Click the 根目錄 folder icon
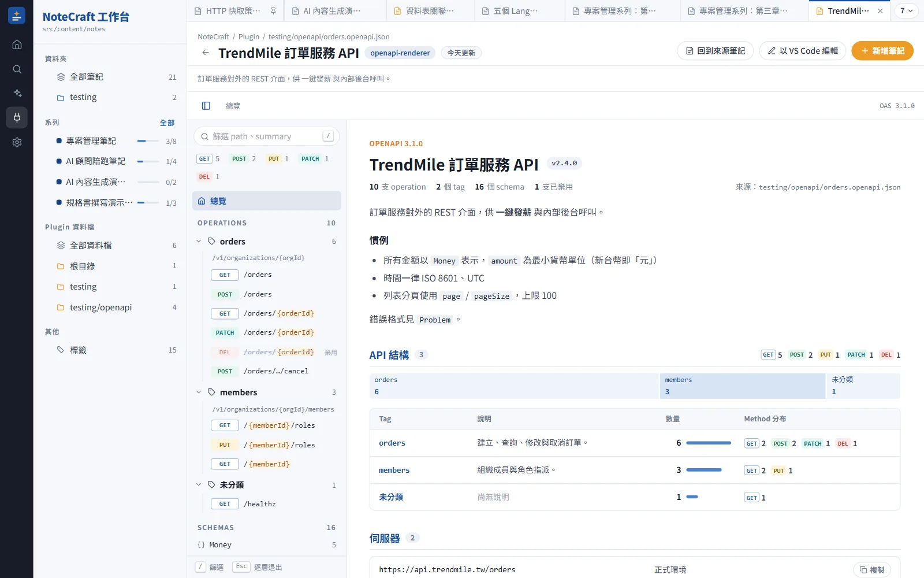The width and height of the screenshot is (924, 578). click(61, 266)
